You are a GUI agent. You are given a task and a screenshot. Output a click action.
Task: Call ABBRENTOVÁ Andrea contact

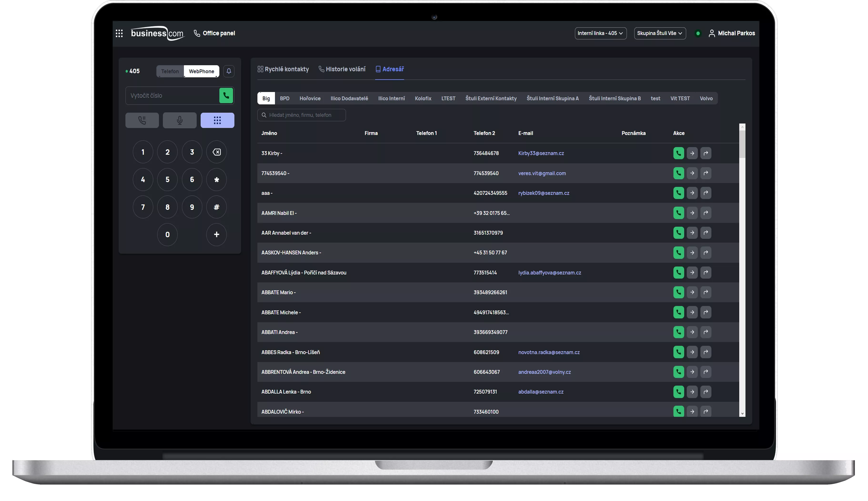pyautogui.click(x=678, y=372)
